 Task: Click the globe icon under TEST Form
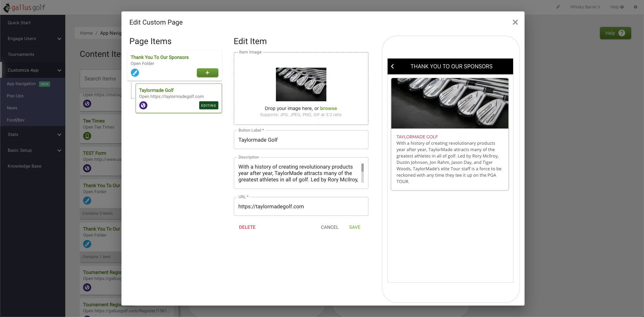coord(87,168)
